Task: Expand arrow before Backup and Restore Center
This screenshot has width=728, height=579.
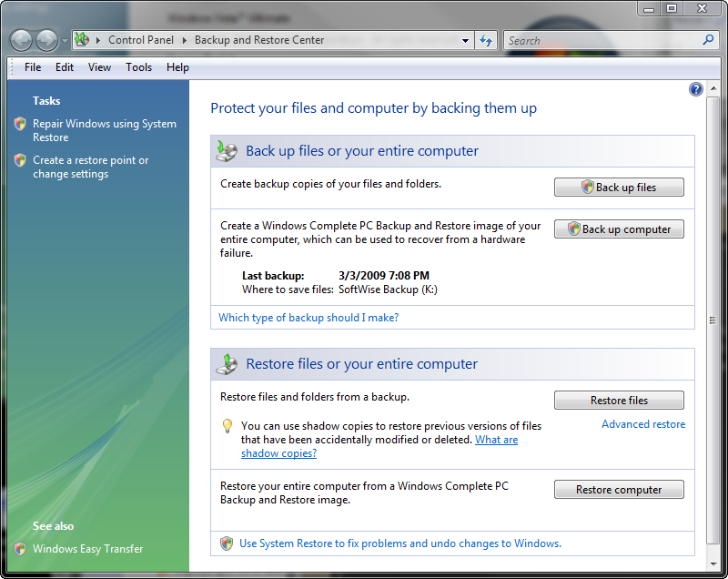Action: [185, 40]
